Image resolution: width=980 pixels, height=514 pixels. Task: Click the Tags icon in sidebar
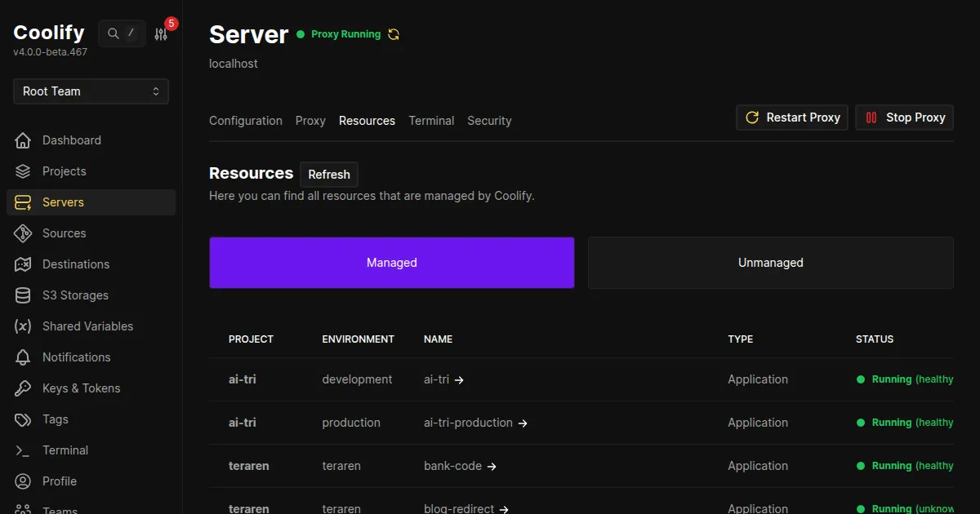pyautogui.click(x=24, y=419)
